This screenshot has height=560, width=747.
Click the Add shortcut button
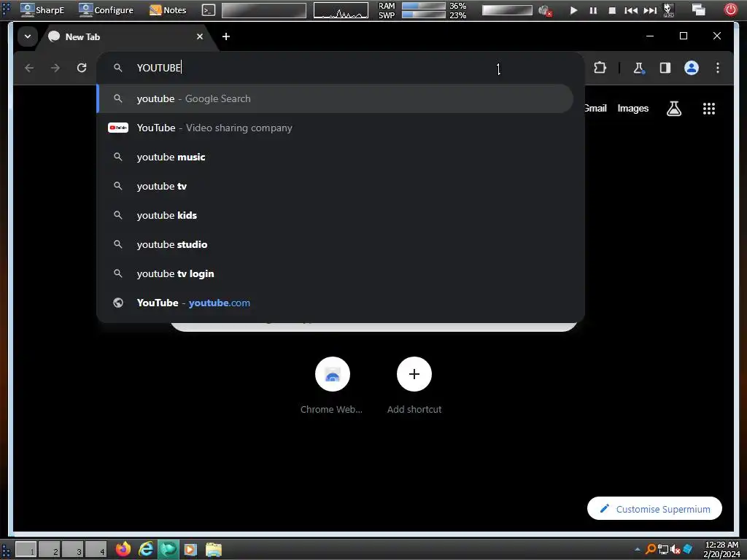click(x=414, y=386)
